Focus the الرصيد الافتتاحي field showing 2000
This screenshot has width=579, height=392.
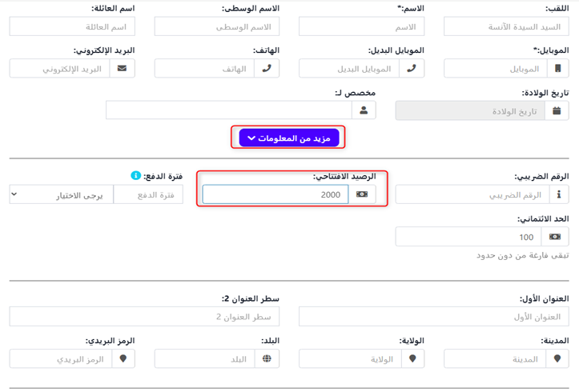pyautogui.click(x=275, y=194)
